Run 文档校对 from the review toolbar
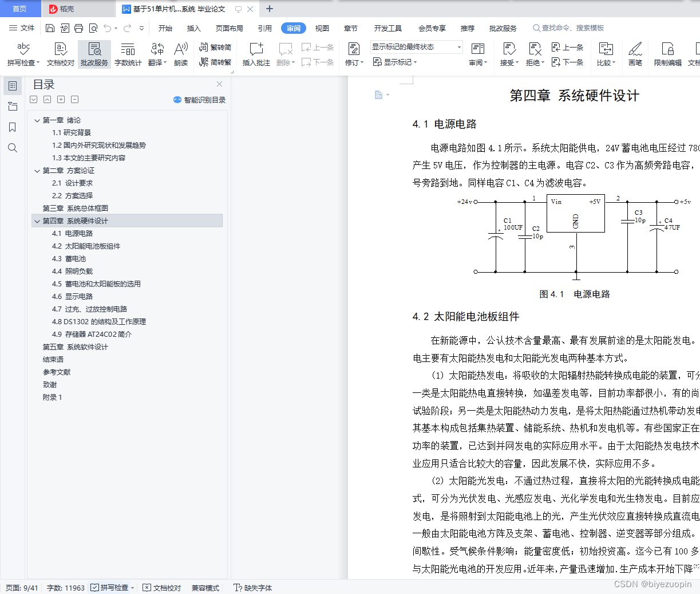This screenshot has height=594, width=700. tap(60, 54)
